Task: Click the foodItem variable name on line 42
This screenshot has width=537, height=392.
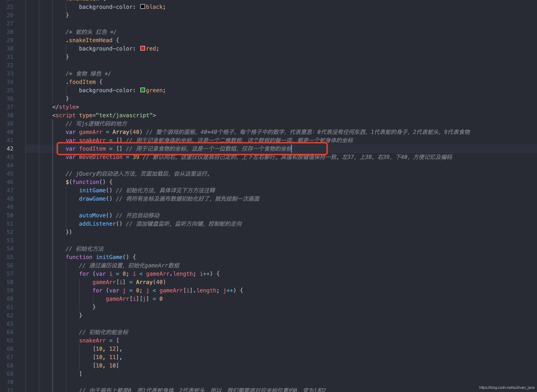Action: coord(92,149)
